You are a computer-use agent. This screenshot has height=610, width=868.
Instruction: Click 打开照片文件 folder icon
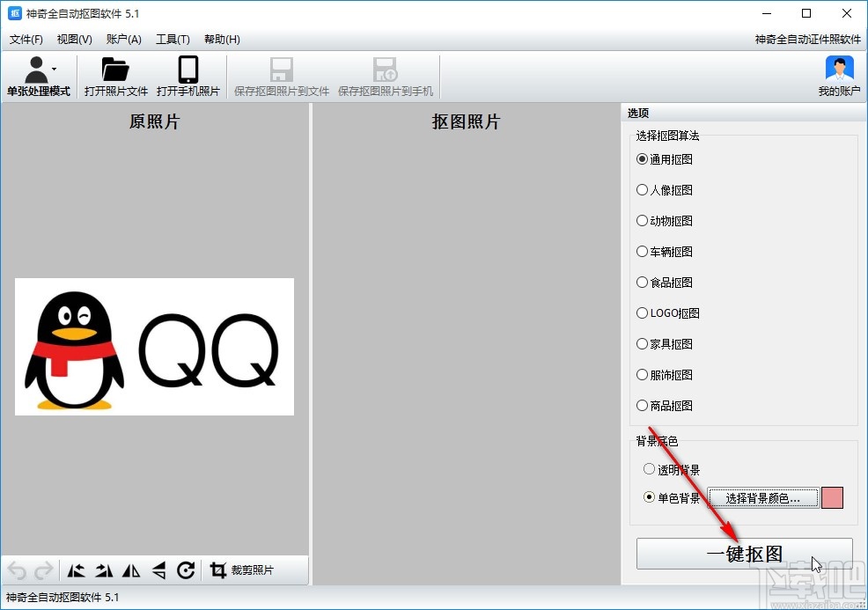tap(115, 70)
